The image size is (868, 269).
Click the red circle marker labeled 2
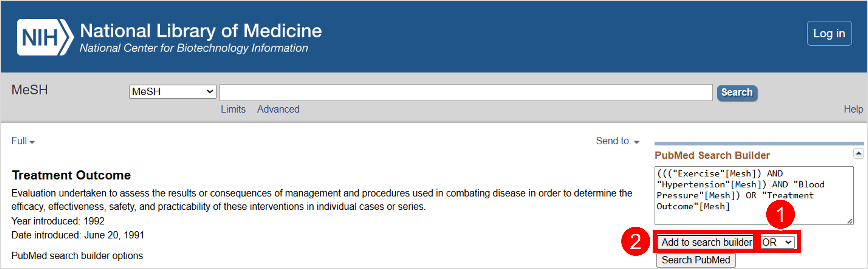coord(635,241)
